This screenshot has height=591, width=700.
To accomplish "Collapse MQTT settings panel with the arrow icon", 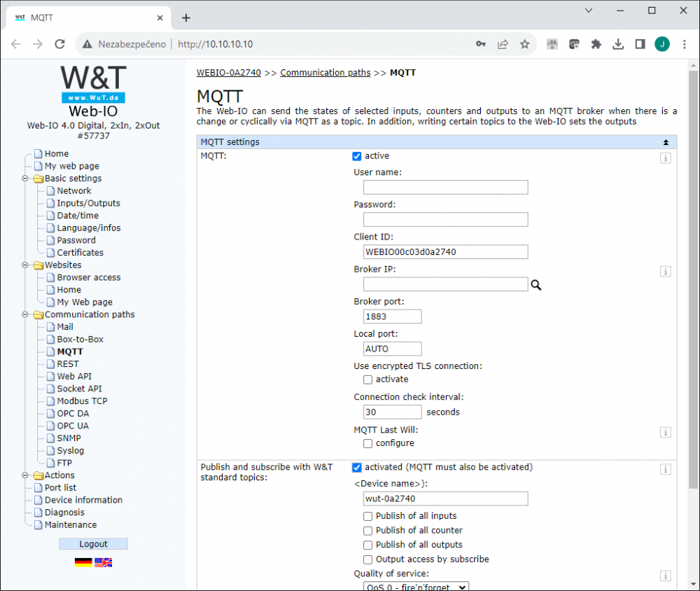I will coord(666,142).
